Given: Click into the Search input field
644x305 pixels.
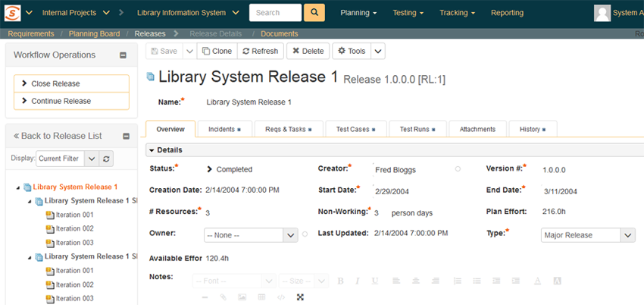Looking at the screenshot, I should (x=274, y=13).
